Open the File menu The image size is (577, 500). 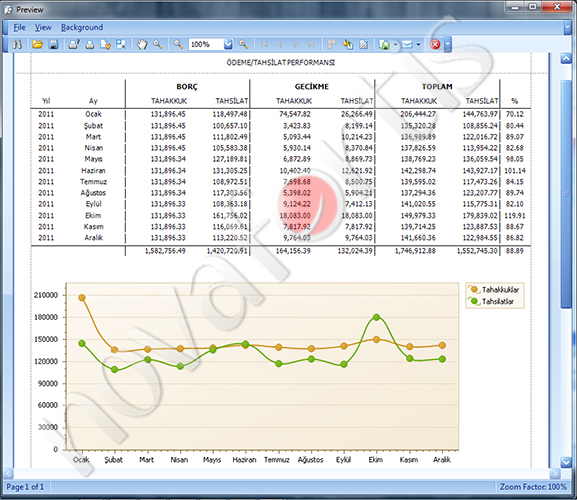click(20, 27)
